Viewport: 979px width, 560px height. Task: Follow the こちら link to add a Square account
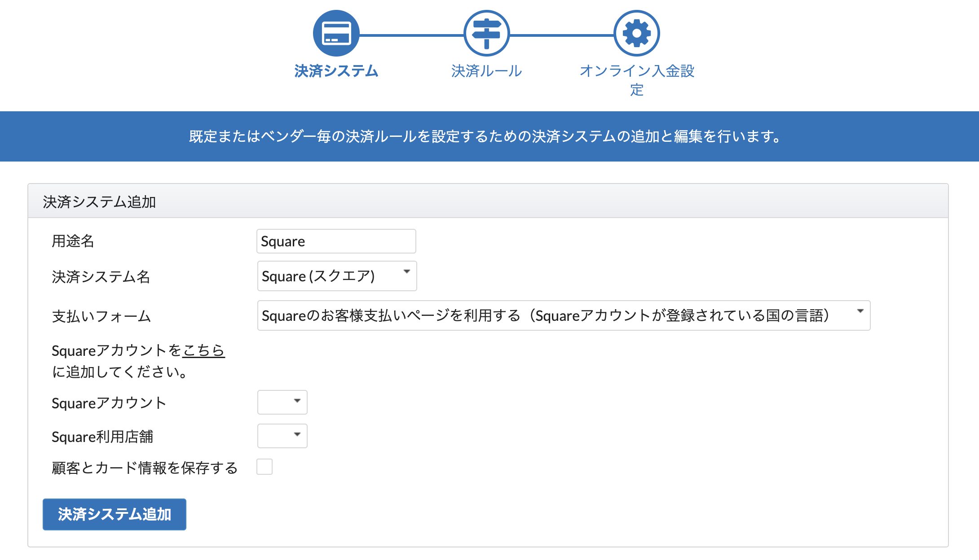point(203,350)
